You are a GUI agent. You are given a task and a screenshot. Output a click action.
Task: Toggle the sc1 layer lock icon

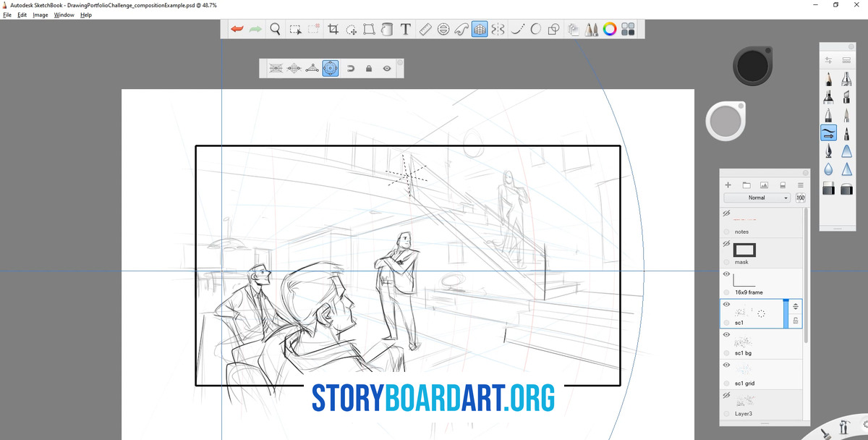click(x=796, y=321)
